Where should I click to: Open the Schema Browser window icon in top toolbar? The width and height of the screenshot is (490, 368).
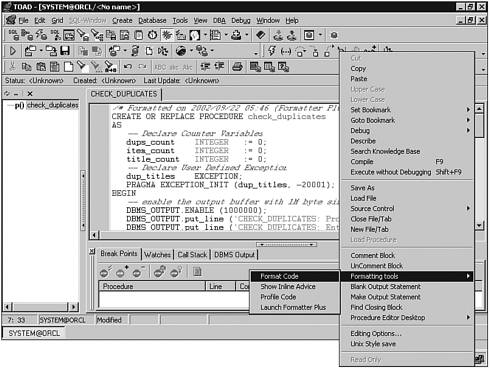(x=69, y=35)
